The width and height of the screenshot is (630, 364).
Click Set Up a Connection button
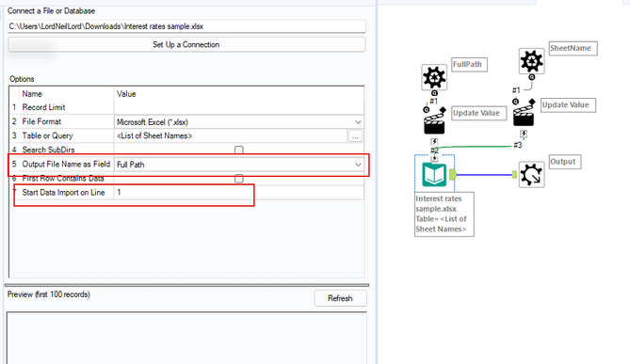(x=186, y=44)
